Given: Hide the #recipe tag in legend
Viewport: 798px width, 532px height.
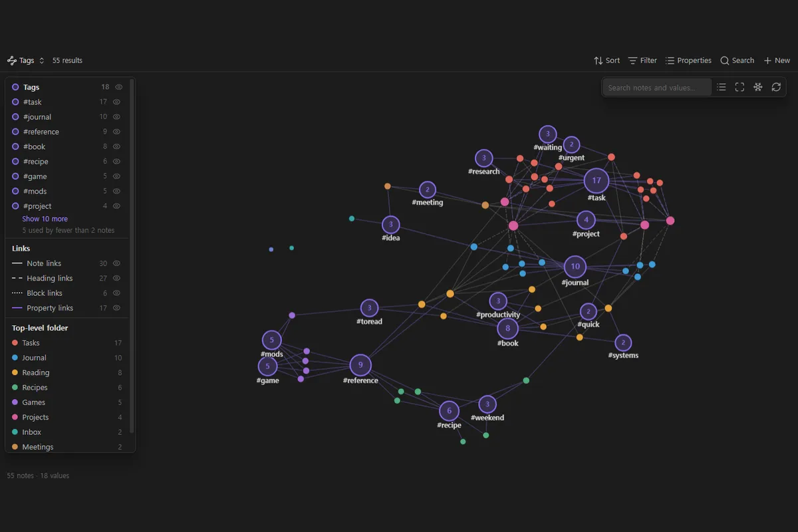Looking at the screenshot, I should 116,162.
